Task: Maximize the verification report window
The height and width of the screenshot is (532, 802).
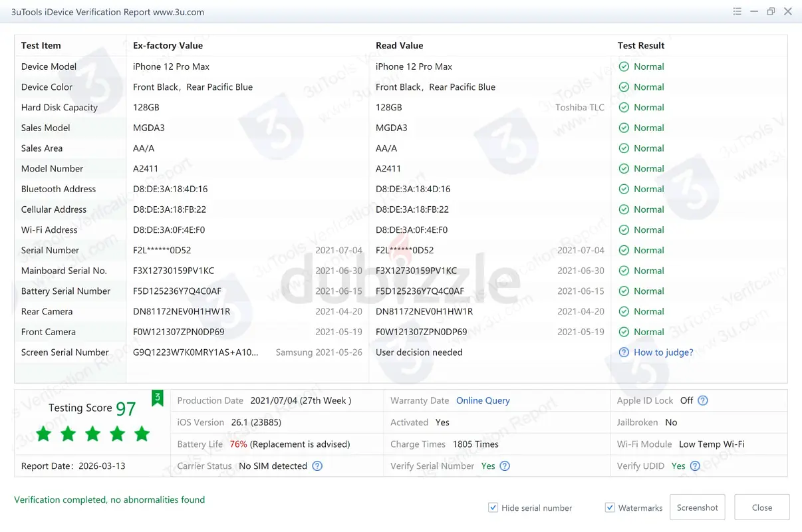Action: click(771, 12)
